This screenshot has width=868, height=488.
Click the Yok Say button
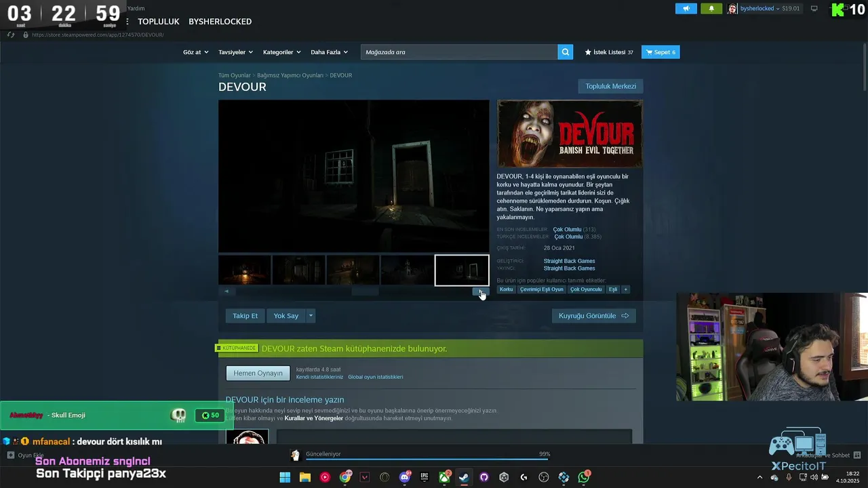[286, 316]
